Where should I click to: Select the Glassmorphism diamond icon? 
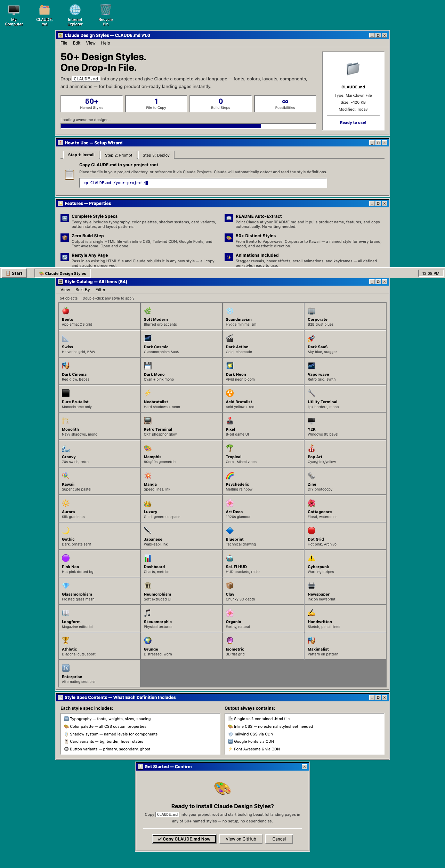click(66, 586)
